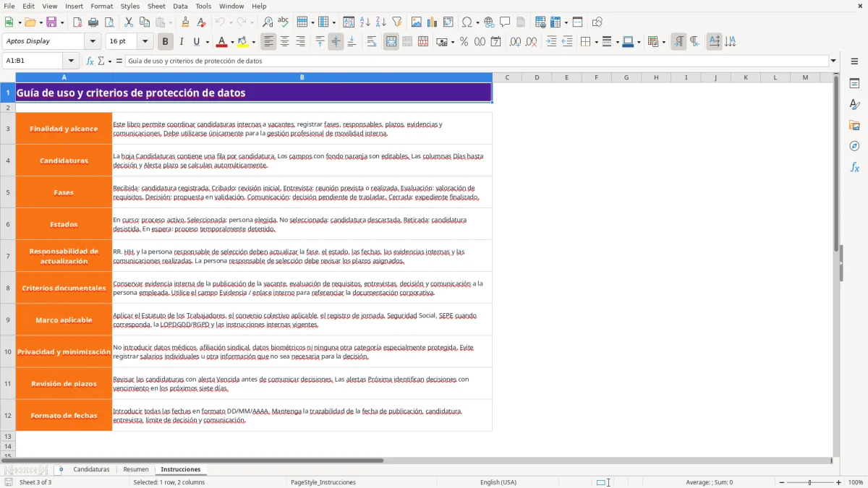Open Function Wizard fx icon
This screenshot has height=488, width=868.
click(90, 61)
